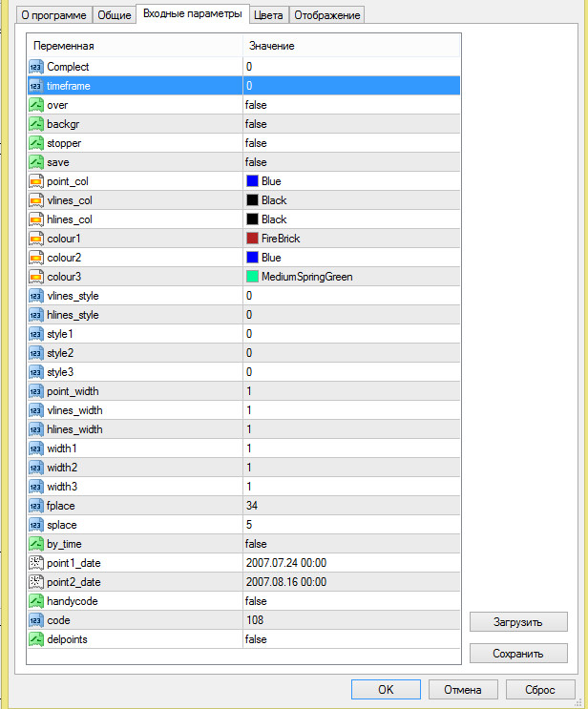The width and height of the screenshot is (588, 709).
Task: Click the integer icon next to fplace
Action: pyautogui.click(x=36, y=506)
